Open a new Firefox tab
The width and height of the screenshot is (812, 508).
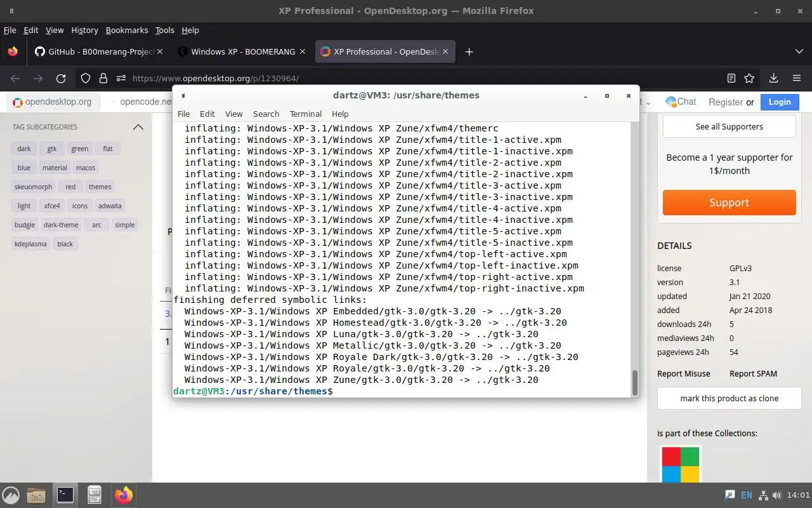tap(469, 52)
